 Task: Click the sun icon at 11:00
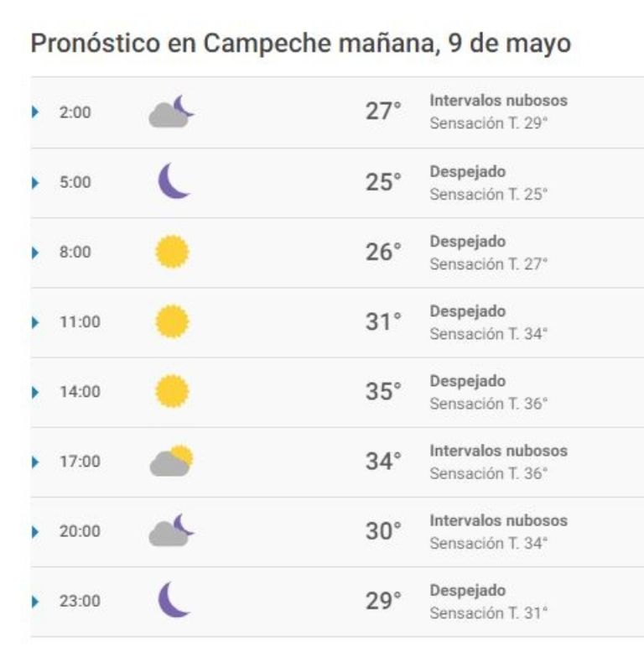click(x=172, y=321)
